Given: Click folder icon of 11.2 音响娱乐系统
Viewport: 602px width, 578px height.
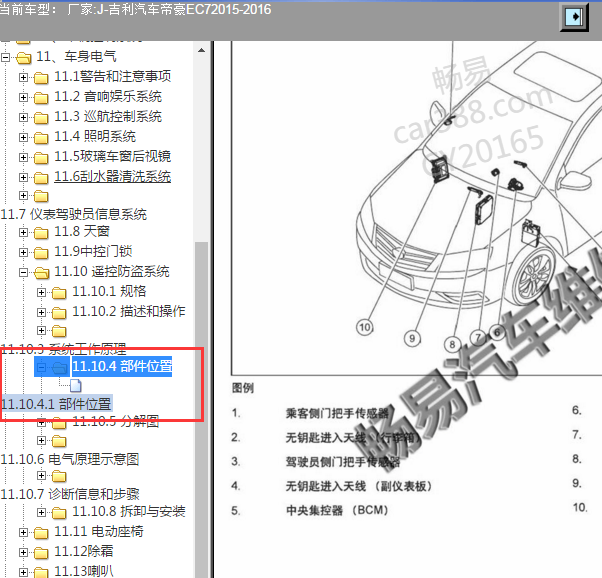Looking at the screenshot, I should 41,98.
